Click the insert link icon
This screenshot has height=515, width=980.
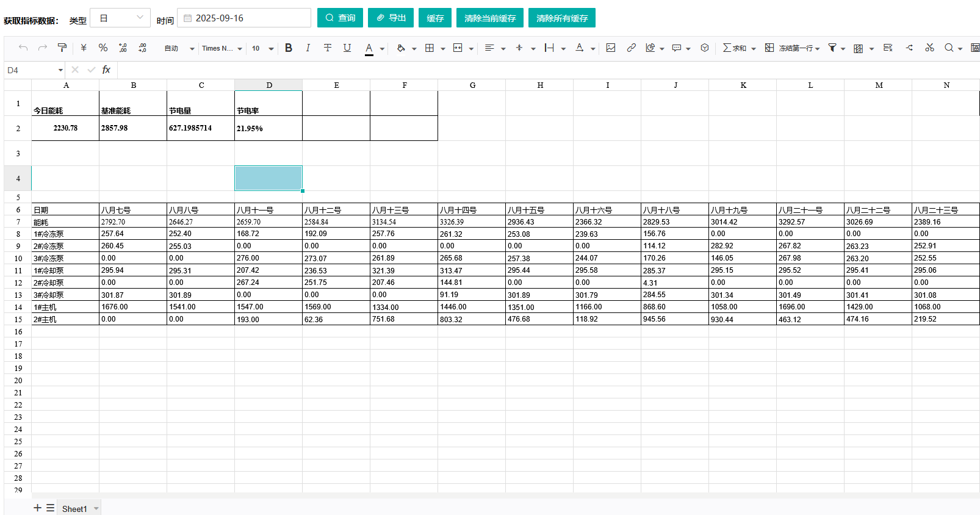(x=631, y=48)
